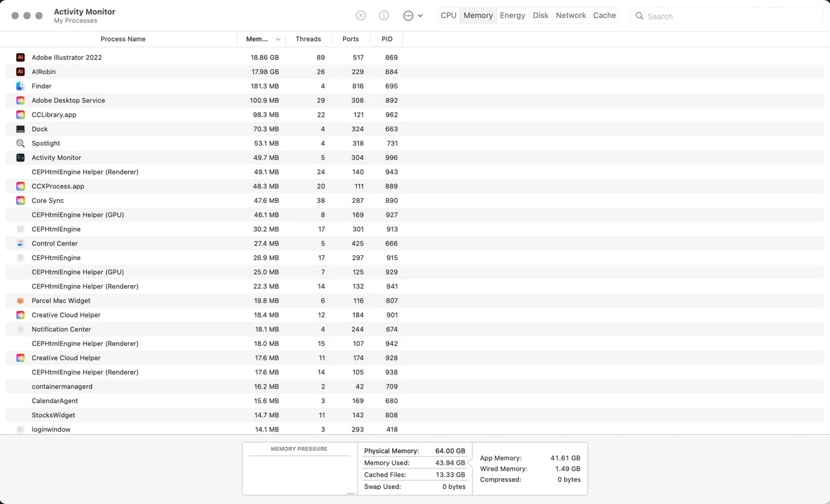Sort by Threads column header

[x=308, y=39]
